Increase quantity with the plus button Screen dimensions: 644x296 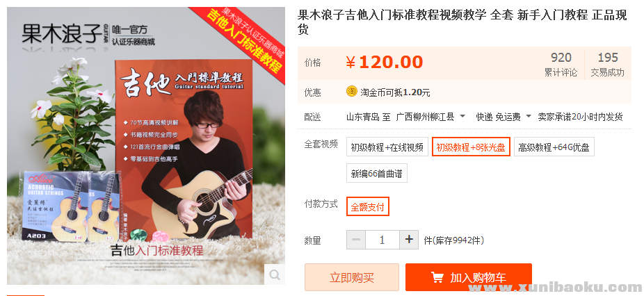coord(409,240)
